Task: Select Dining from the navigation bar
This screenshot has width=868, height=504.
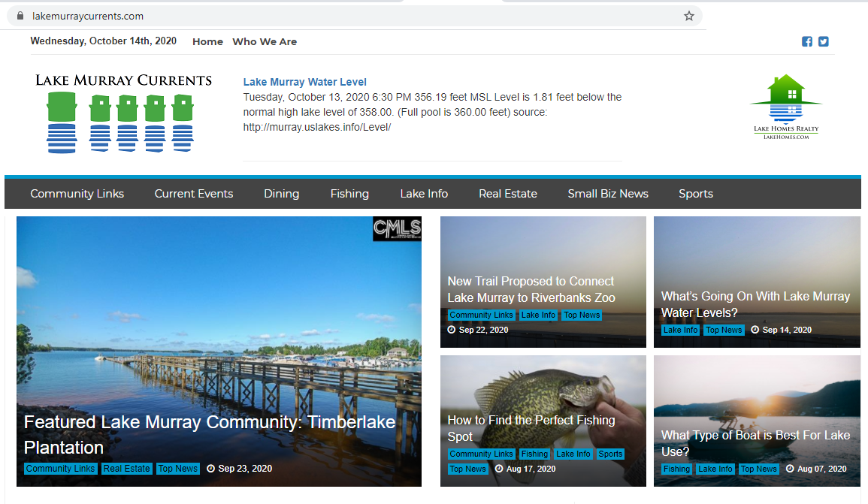Action: [x=281, y=193]
